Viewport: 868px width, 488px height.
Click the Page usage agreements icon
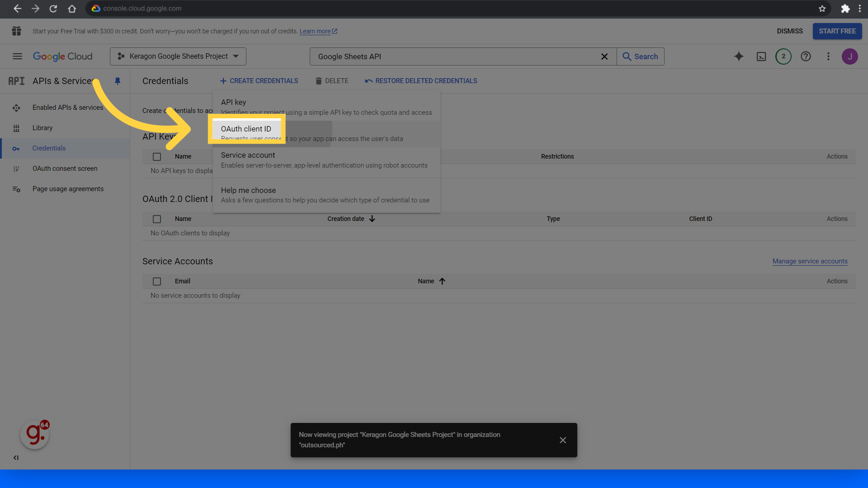(16, 189)
